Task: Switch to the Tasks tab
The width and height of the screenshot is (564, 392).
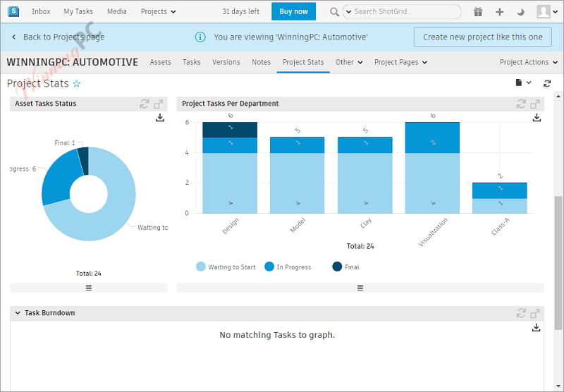Action: pyautogui.click(x=191, y=62)
